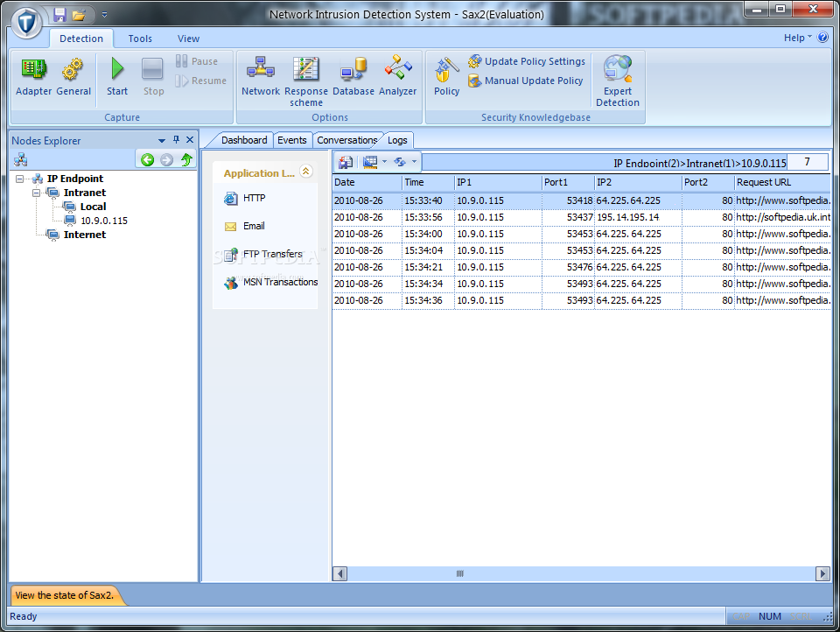Show FTP Transfers logs
The width and height of the screenshot is (840, 632).
tap(263, 254)
